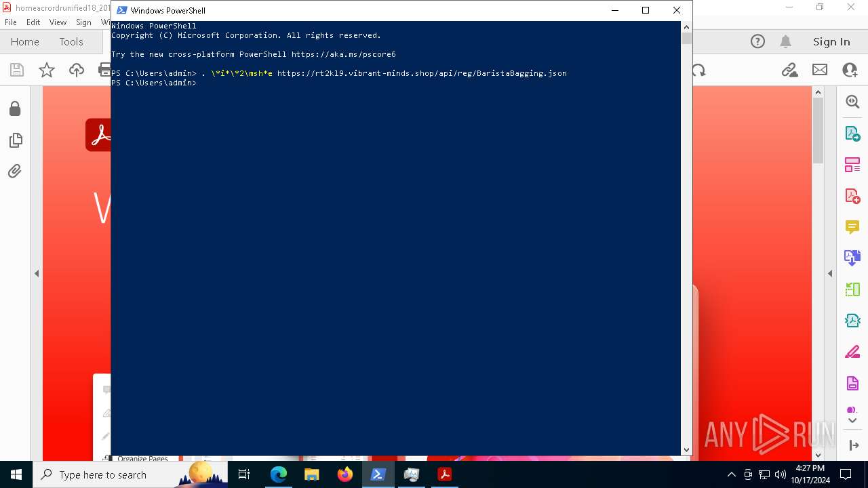Click the BaristaBagging.json URL text
868x488 pixels.
click(x=422, y=73)
